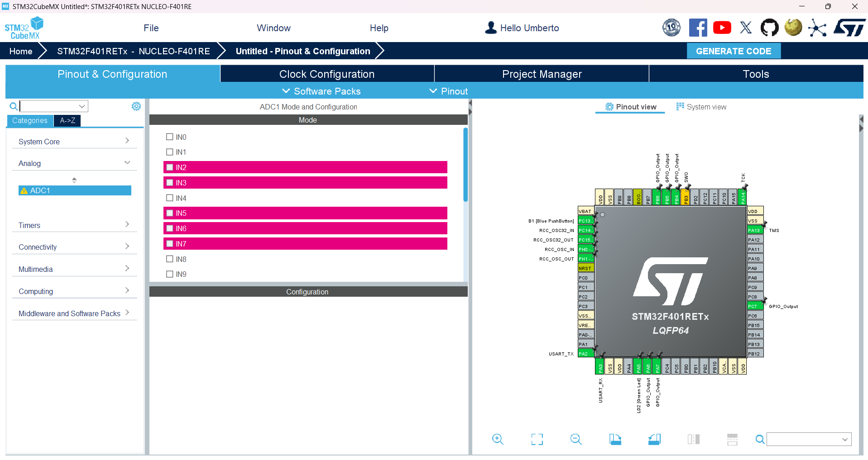This screenshot has width=868, height=460.
Task: Select the ADC1 peripheral item
Action: coord(75,191)
